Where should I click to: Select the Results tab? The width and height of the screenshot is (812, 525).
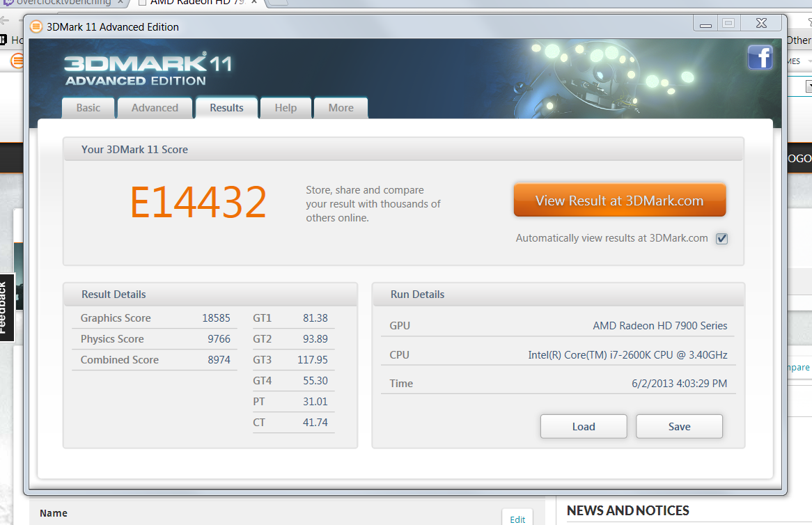pyautogui.click(x=226, y=108)
